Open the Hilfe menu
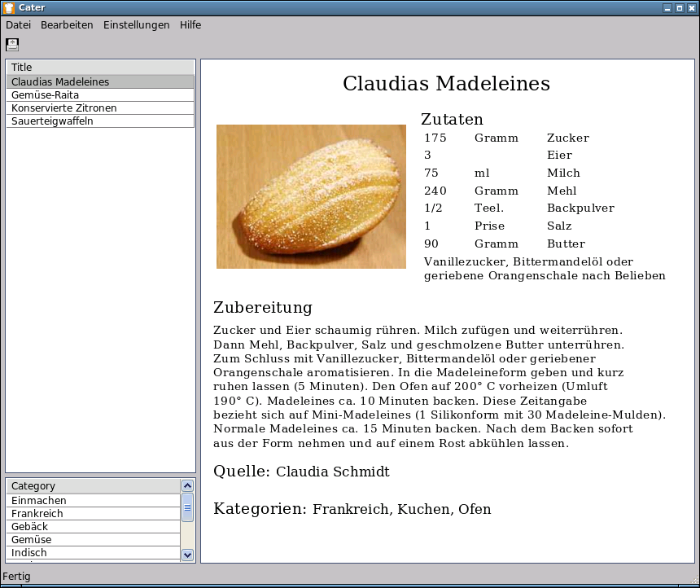 point(190,25)
